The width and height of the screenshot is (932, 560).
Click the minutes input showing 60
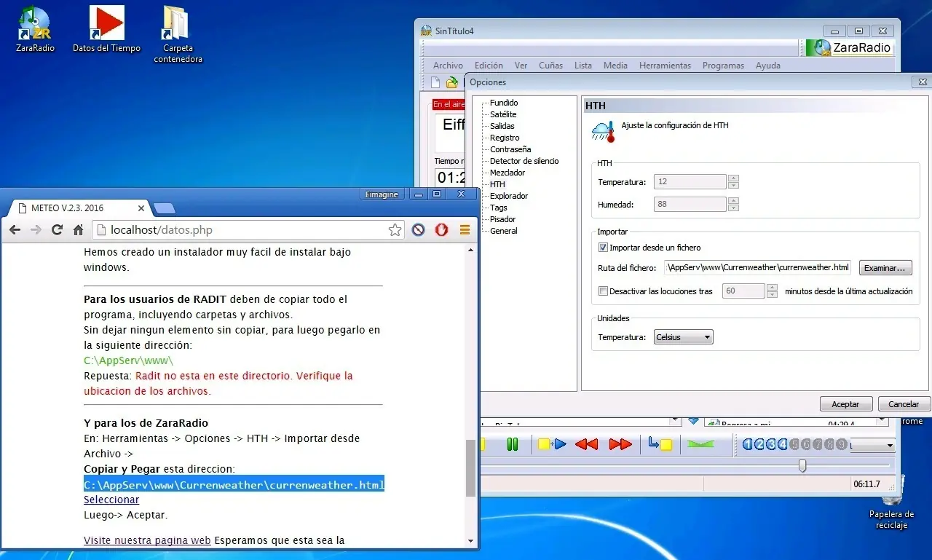click(743, 291)
